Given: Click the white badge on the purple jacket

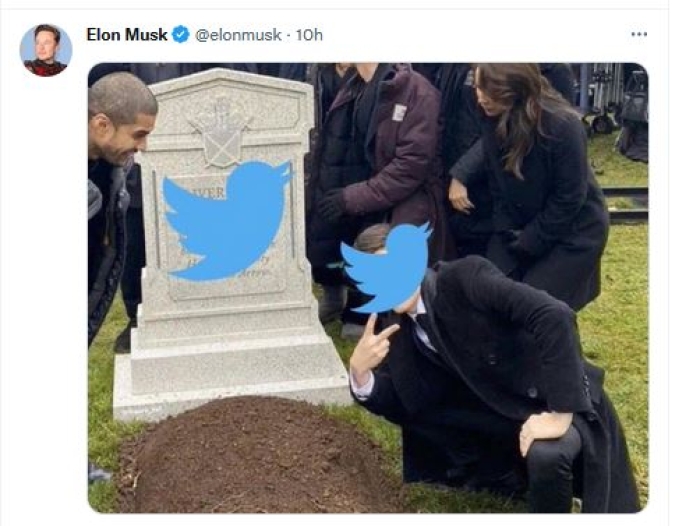Looking at the screenshot, I should 399,112.
